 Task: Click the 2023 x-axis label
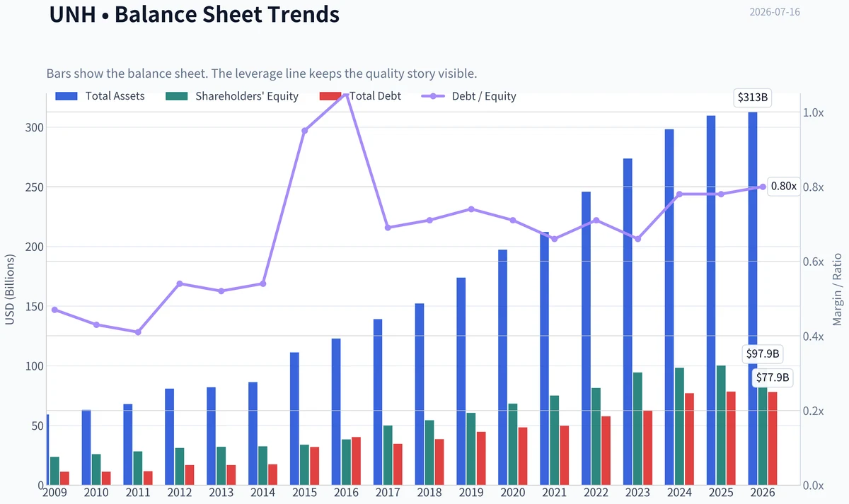[x=637, y=492]
